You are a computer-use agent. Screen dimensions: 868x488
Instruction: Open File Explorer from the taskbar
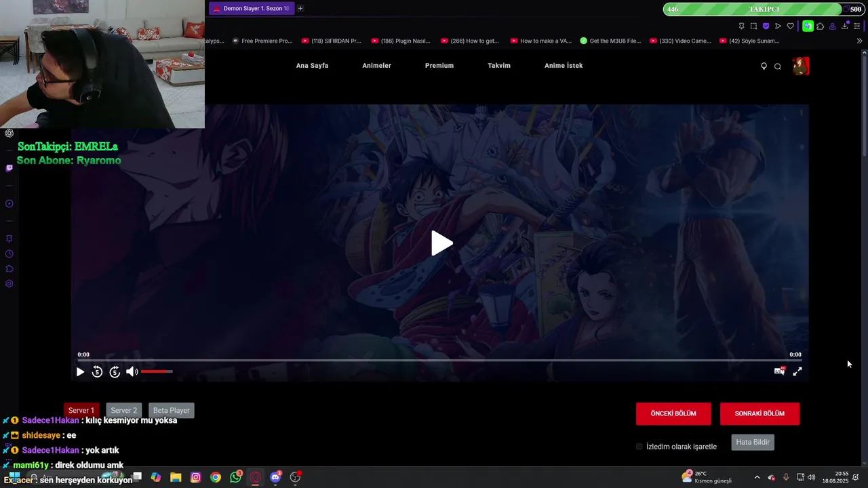176,477
